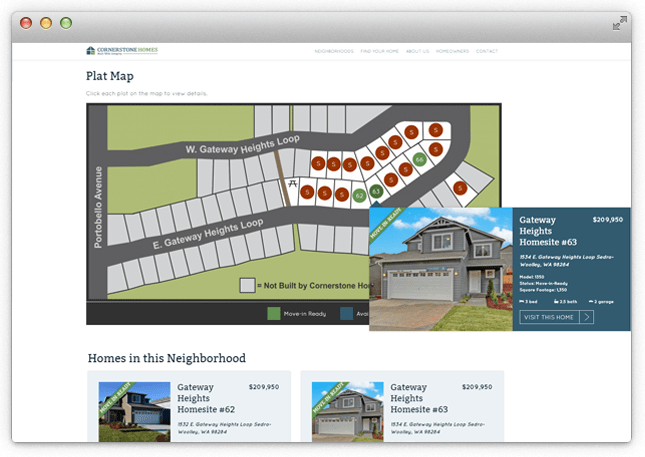Click the garage icon in popup

coord(591,302)
